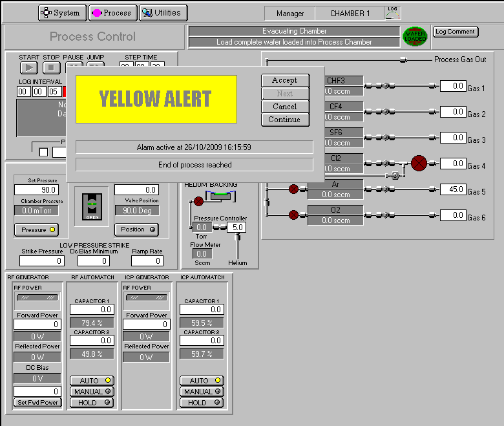Click the Wafer Loaded status icon
Viewport: 504px width, 426px height.
pos(415,37)
